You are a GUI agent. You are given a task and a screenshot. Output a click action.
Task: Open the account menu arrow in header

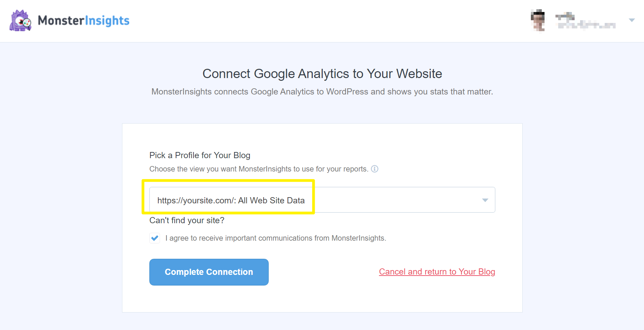pyautogui.click(x=632, y=20)
